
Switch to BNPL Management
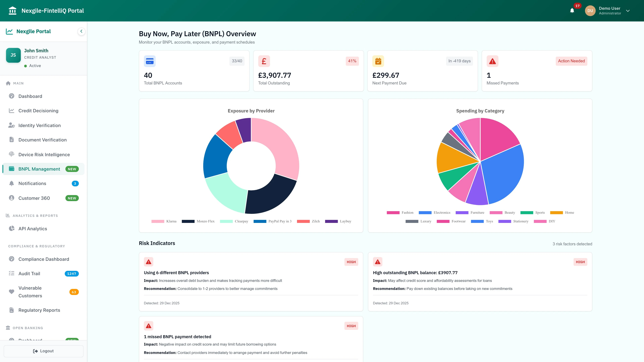pyautogui.click(x=39, y=169)
